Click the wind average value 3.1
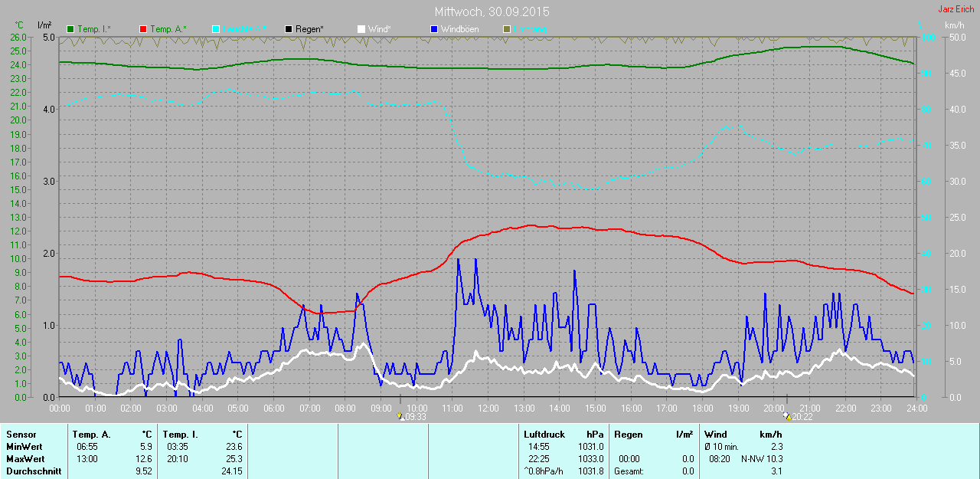This screenshot has height=479, width=980. pos(776,471)
